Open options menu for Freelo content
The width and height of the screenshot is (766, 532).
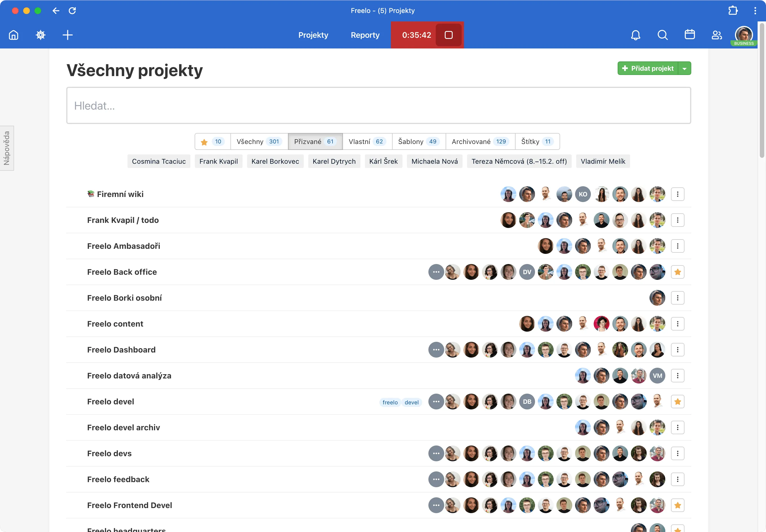678,324
